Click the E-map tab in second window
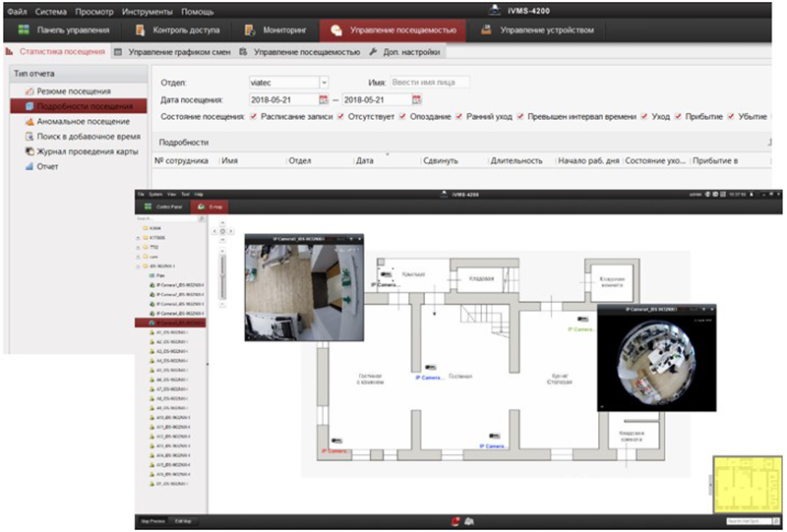This screenshot has height=532, width=787. coord(210,207)
